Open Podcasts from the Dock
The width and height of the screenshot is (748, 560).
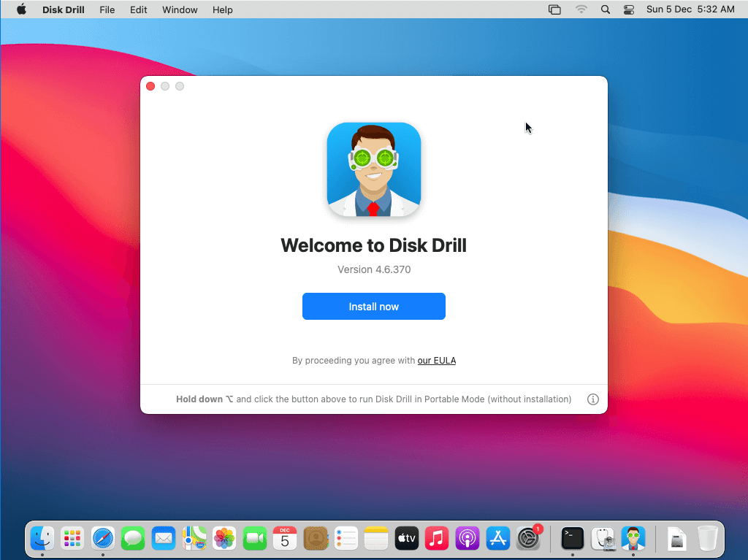coord(467,539)
